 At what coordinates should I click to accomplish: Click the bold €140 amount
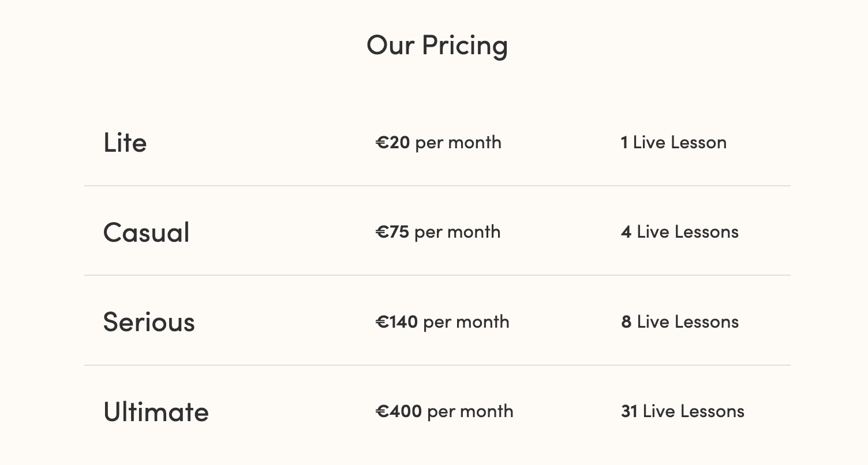396,322
